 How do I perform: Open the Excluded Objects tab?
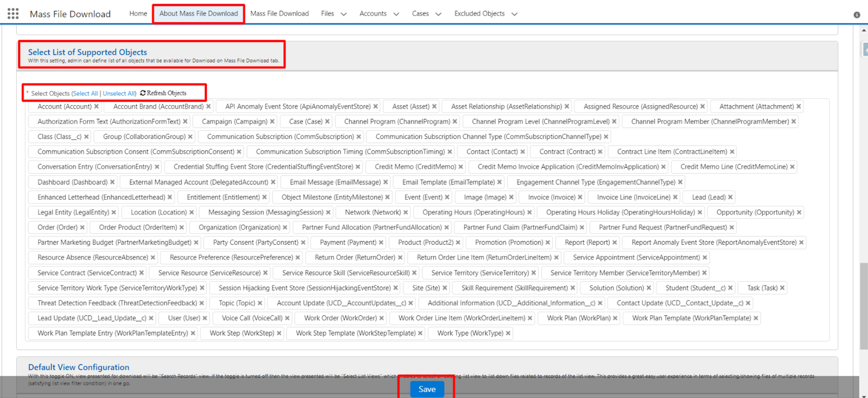(480, 14)
